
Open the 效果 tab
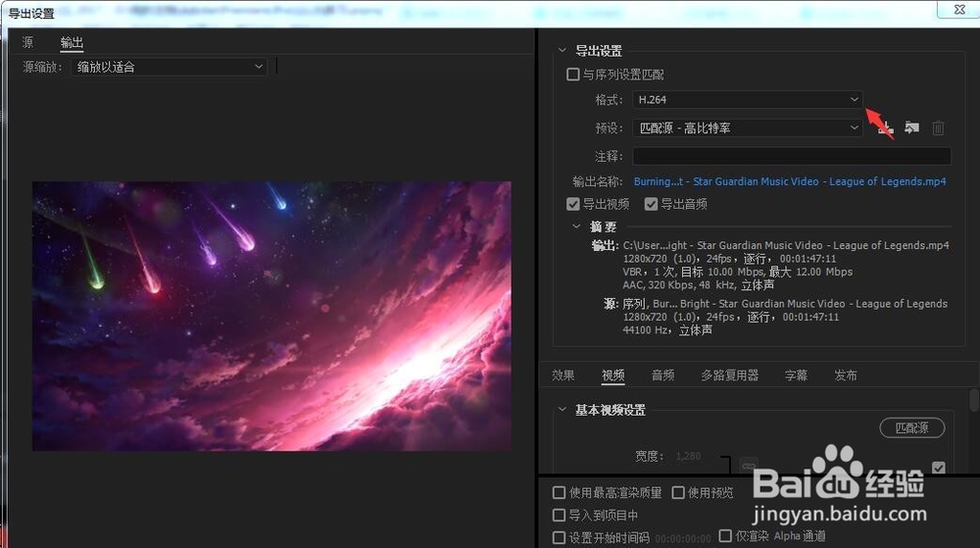point(563,374)
